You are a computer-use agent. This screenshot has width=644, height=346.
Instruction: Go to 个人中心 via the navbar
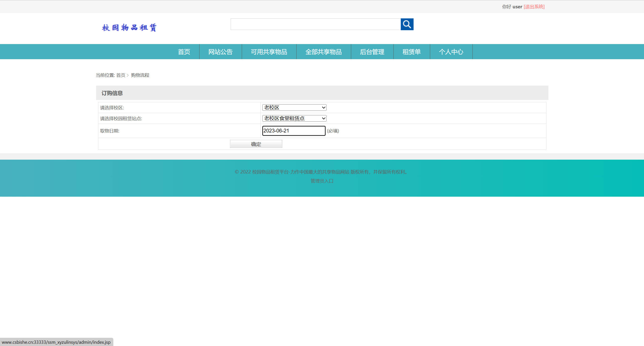(451, 52)
